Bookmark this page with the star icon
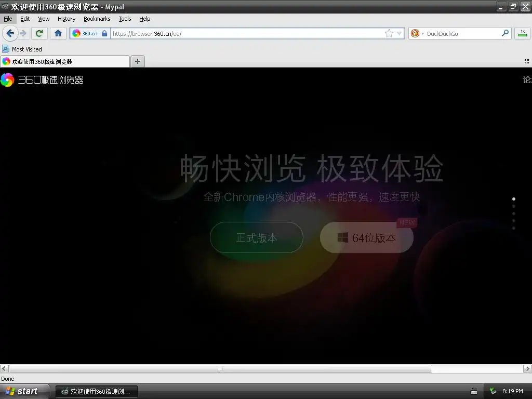Image resolution: width=532 pixels, height=399 pixels. [x=389, y=33]
